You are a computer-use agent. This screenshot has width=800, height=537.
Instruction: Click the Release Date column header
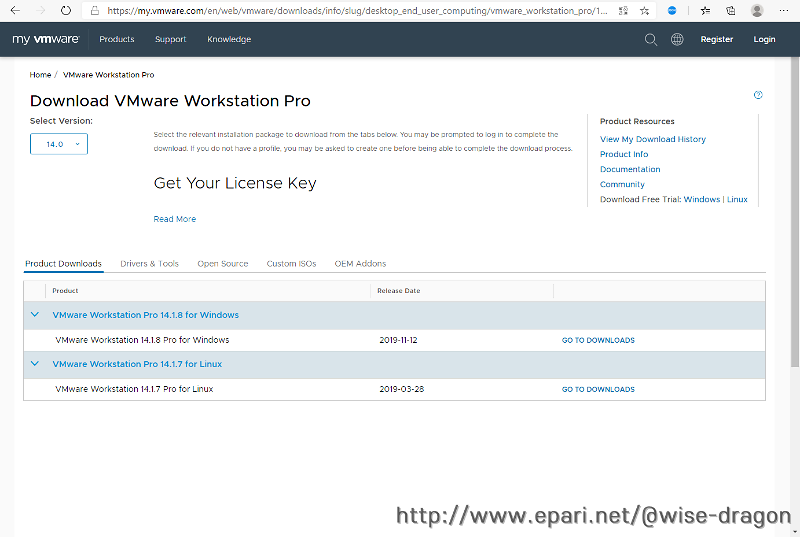(398, 291)
